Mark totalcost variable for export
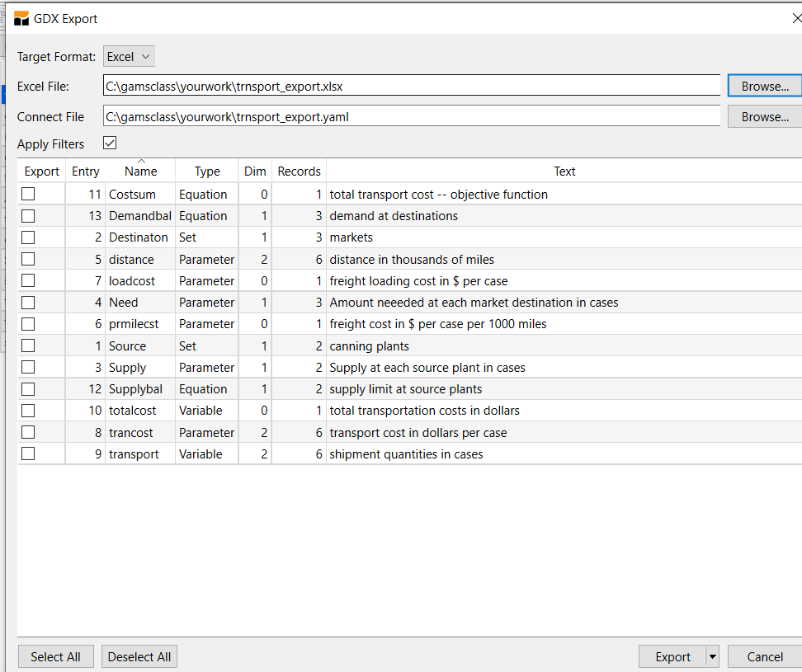 pos(29,411)
